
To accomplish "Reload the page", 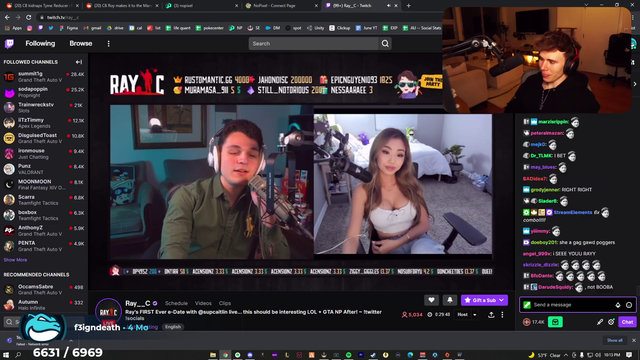I will click(28, 17).
